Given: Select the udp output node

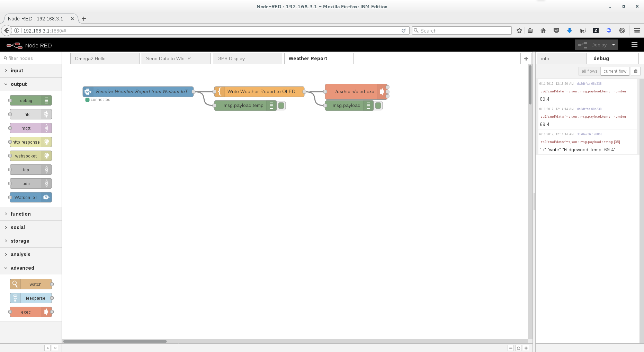Looking at the screenshot, I should coord(31,183).
